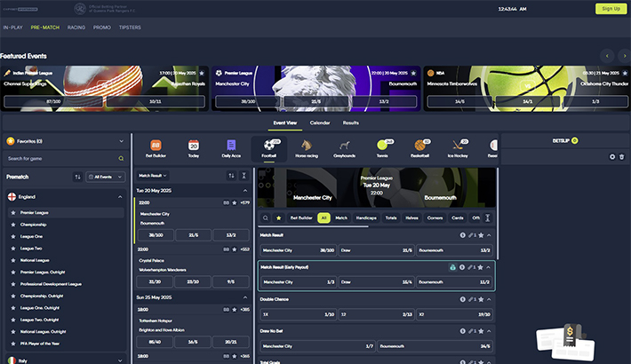Favorite the Chennai Super Kings featured event
Image resolution: width=631 pixels, height=364 pixels.
tap(202, 73)
